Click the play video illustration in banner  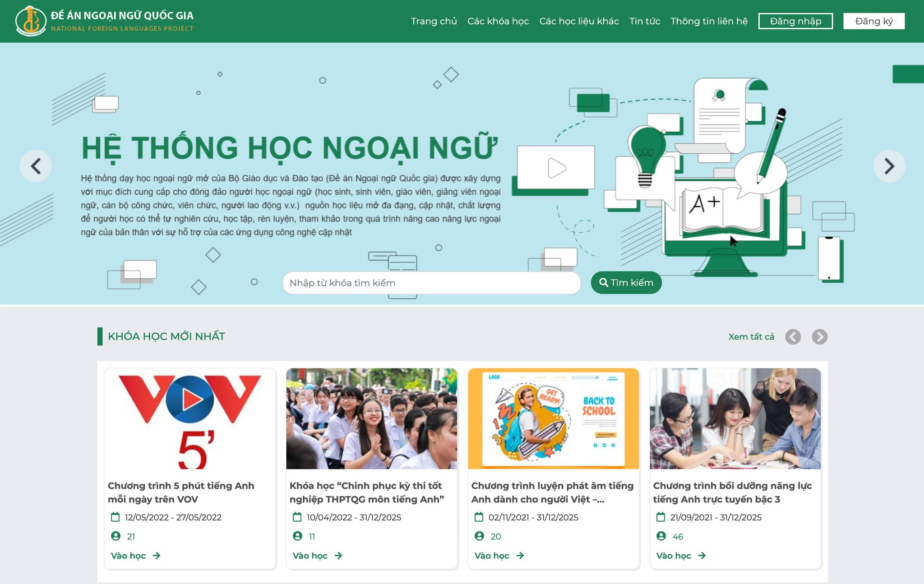tap(556, 168)
